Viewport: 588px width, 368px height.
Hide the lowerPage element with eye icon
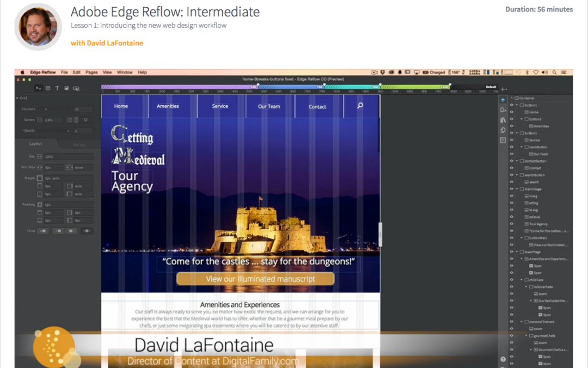click(x=511, y=252)
